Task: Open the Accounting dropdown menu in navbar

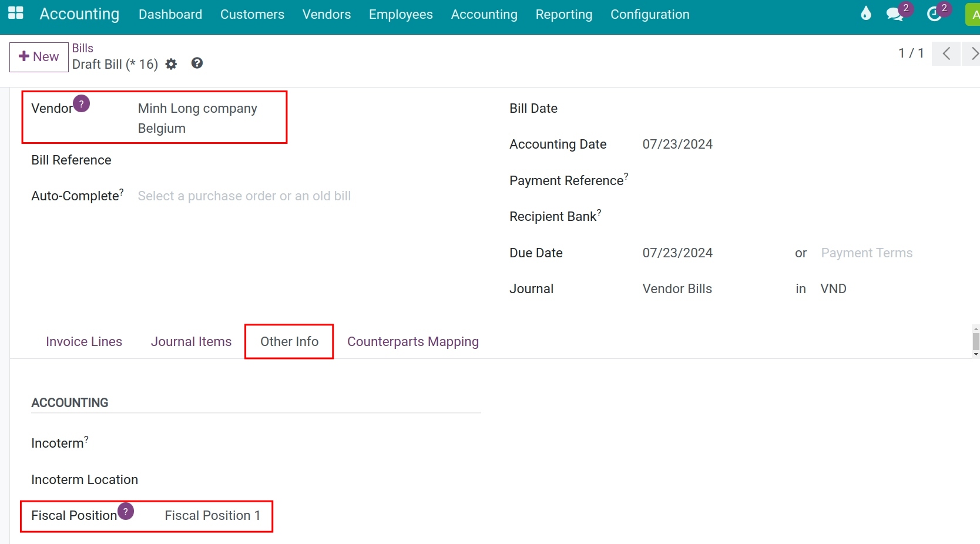Action: pyautogui.click(x=484, y=14)
